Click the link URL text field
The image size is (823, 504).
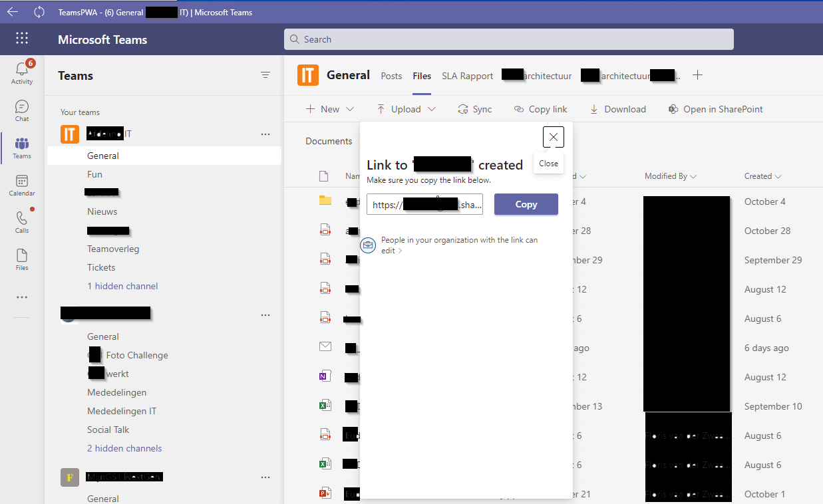coord(424,205)
